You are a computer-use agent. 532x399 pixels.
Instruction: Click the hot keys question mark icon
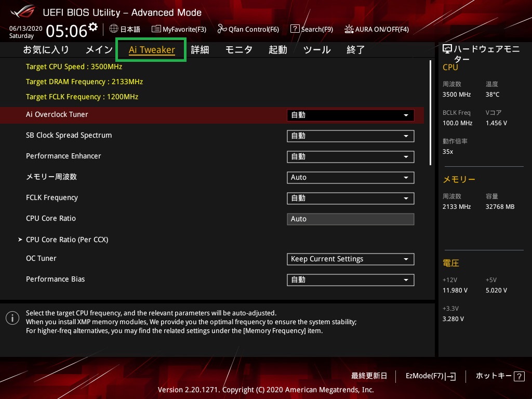tap(519, 376)
